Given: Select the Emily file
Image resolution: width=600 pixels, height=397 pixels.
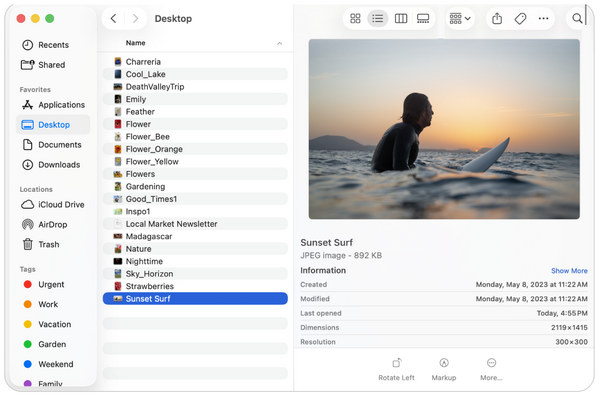Looking at the screenshot, I should point(195,99).
